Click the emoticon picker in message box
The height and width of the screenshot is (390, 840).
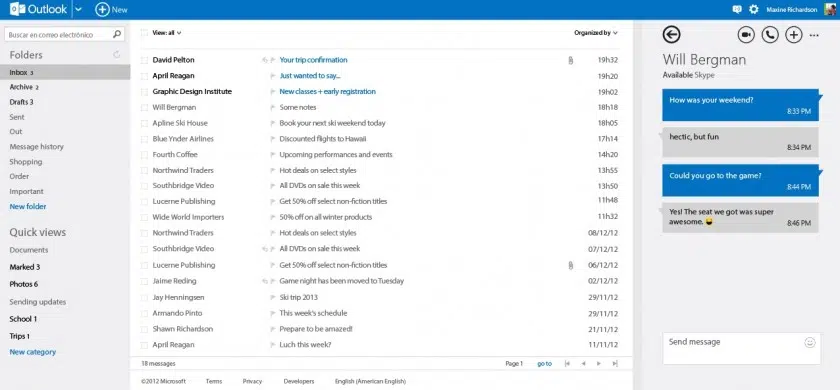(x=809, y=342)
